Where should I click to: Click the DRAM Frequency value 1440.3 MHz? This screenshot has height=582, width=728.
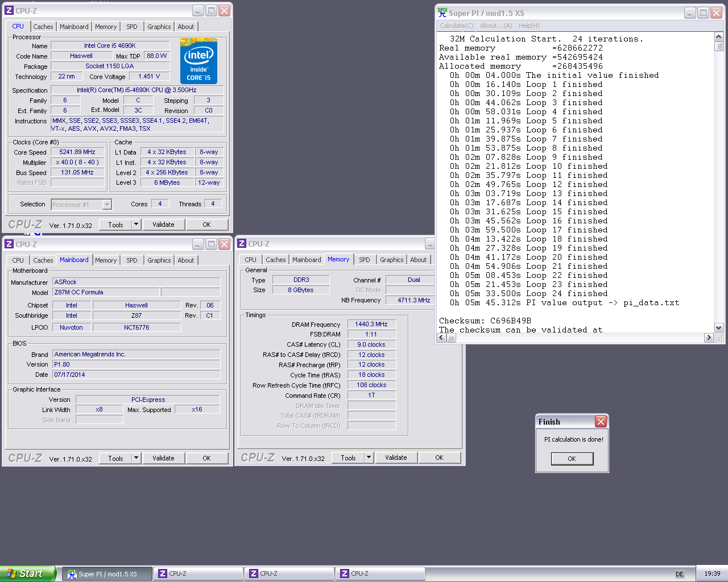coord(371,324)
